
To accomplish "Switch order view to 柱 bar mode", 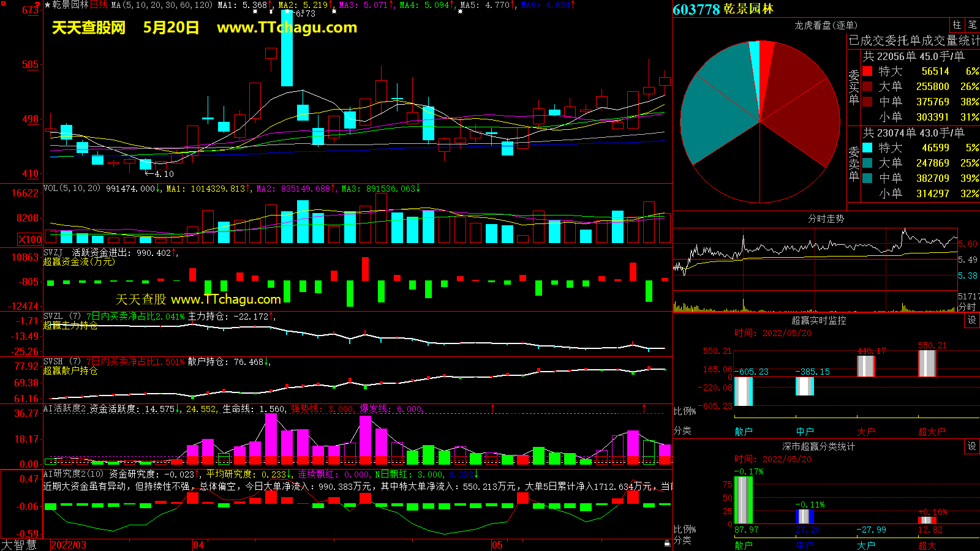I will 957,25.
